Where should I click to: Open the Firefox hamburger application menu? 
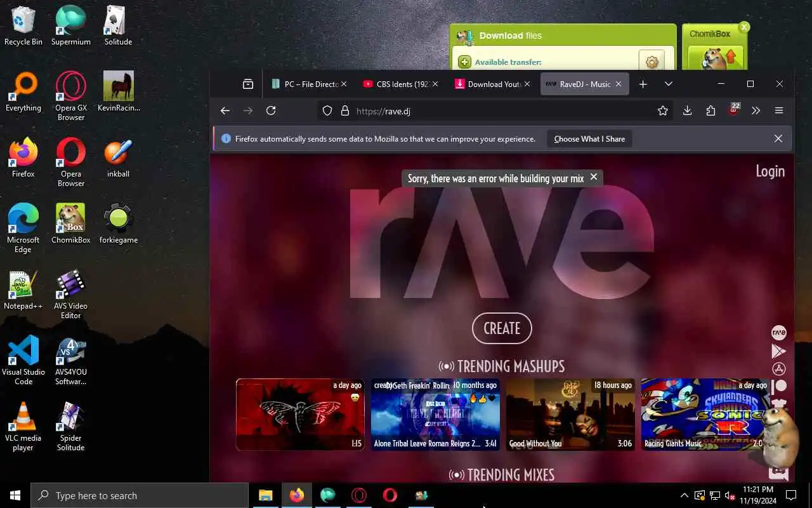[779, 110]
